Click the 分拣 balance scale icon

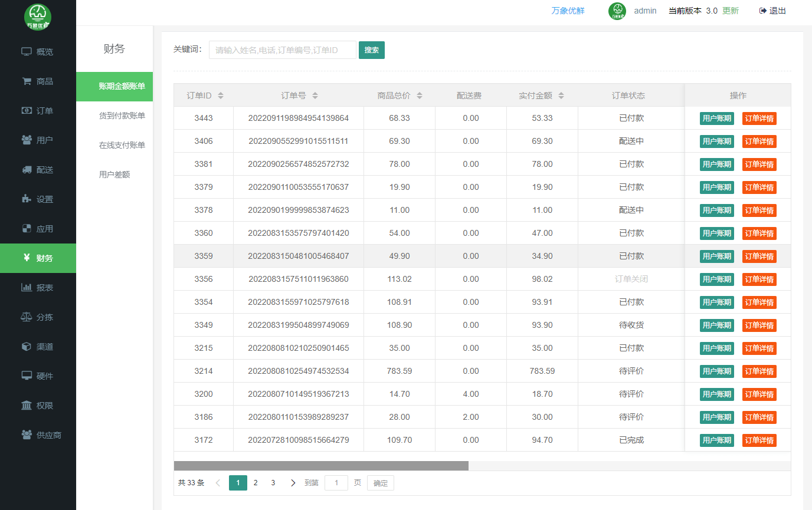27,317
